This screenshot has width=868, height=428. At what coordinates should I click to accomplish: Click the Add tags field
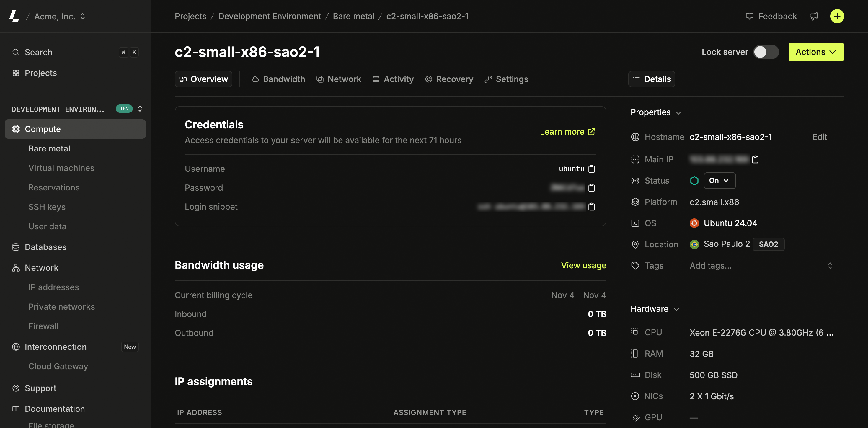click(x=710, y=266)
